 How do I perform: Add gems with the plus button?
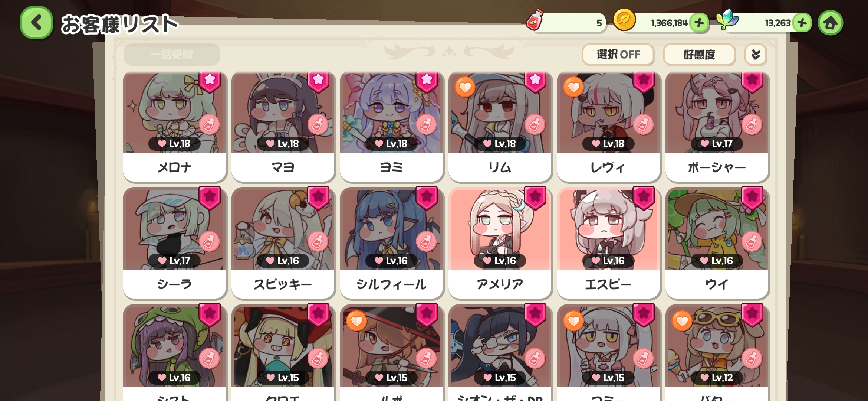[x=802, y=23]
